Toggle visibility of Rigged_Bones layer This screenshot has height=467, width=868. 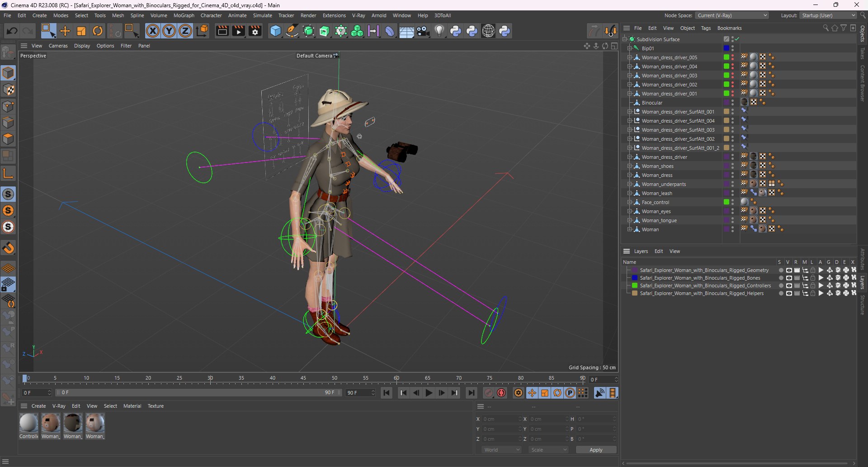click(789, 278)
